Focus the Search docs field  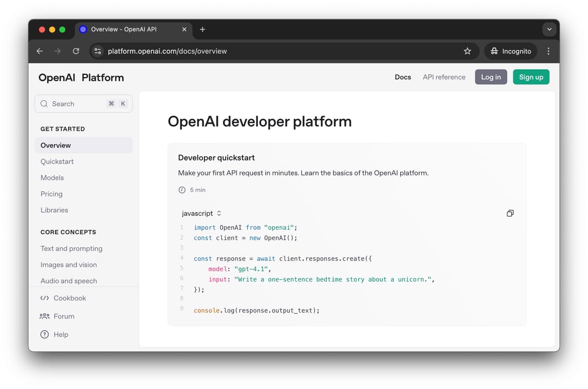tap(84, 104)
